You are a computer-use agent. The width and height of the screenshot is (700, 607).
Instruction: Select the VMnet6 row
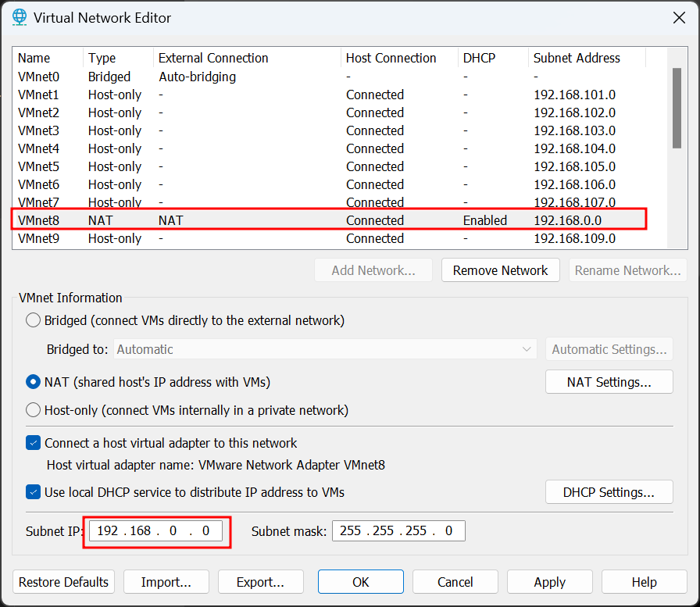point(330,184)
